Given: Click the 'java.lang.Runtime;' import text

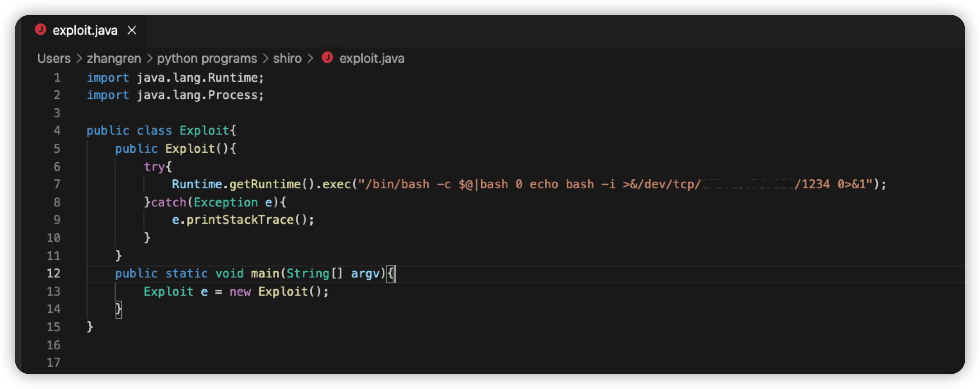Looking at the screenshot, I should pos(200,78).
